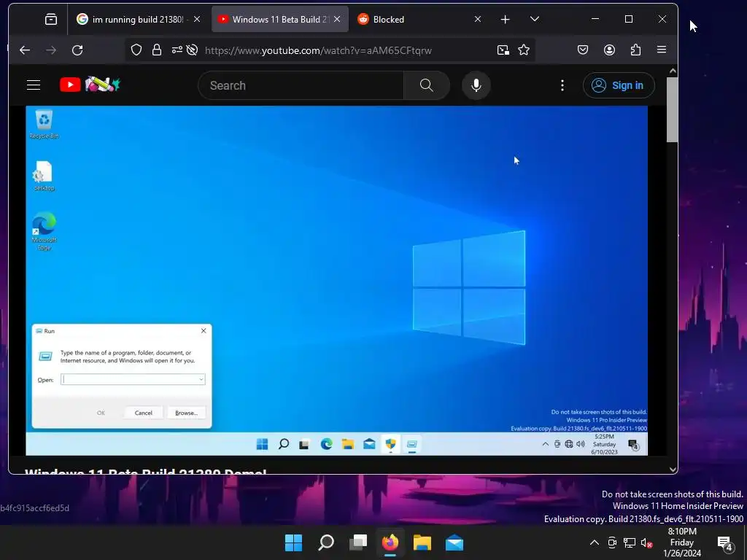Screen dimensions: 747x560
Task: List all tabs dropdown arrow
Action: tap(535, 19)
